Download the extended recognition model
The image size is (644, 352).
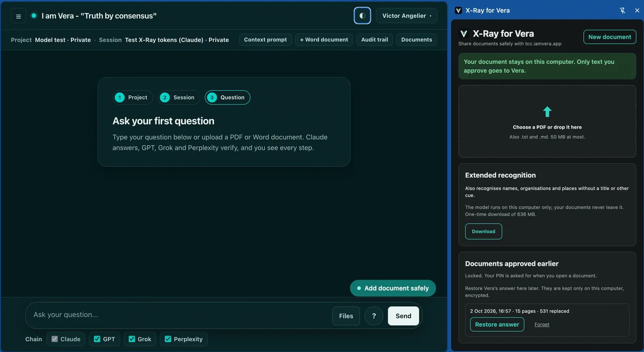(x=483, y=231)
